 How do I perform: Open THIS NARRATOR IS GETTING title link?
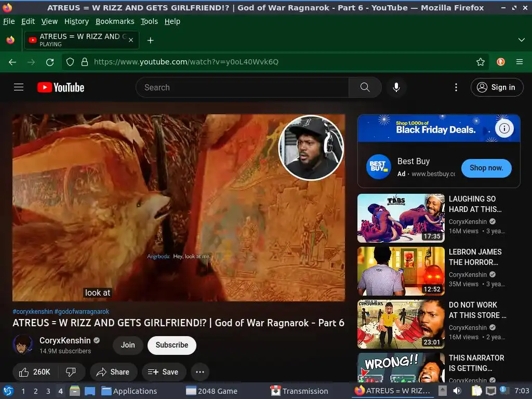476,363
